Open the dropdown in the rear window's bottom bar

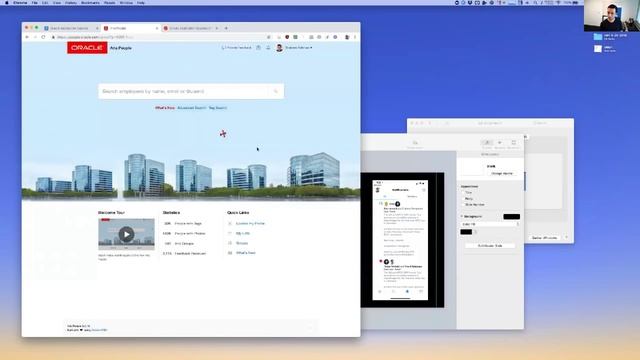[566, 238]
